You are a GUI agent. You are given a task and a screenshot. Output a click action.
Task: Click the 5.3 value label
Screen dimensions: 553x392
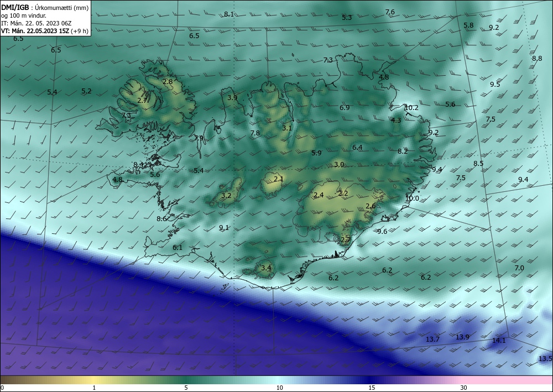[347, 18]
